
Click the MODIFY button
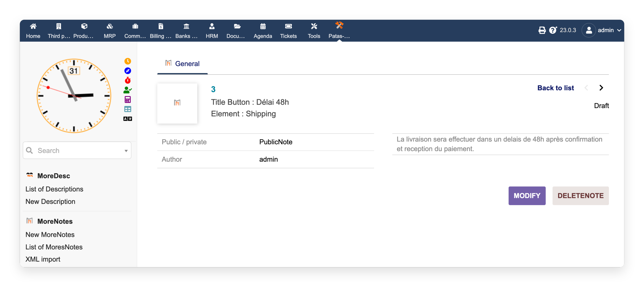527,196
